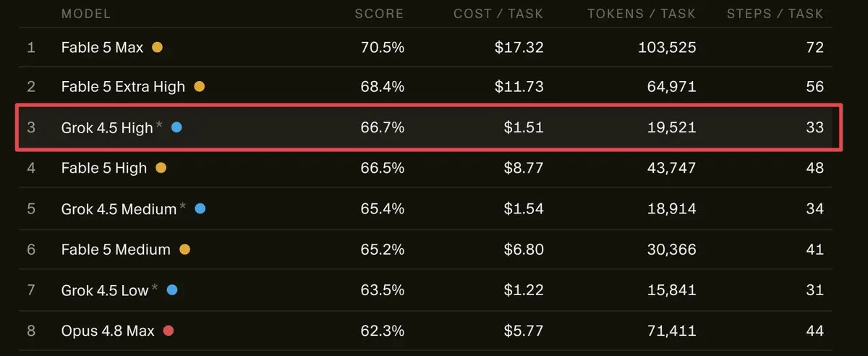Click the $1.51 cost in highlighted row
The image size is (868, 356).
[524, 127]
